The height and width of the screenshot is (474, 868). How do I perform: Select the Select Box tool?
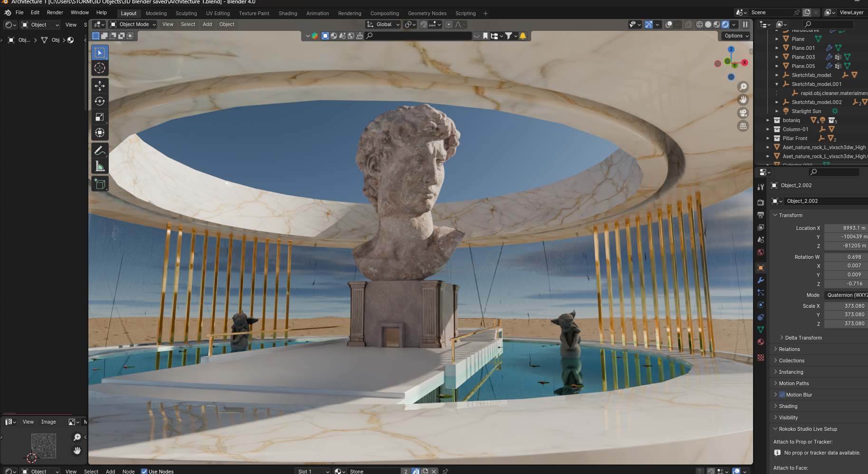click(100, 53)
